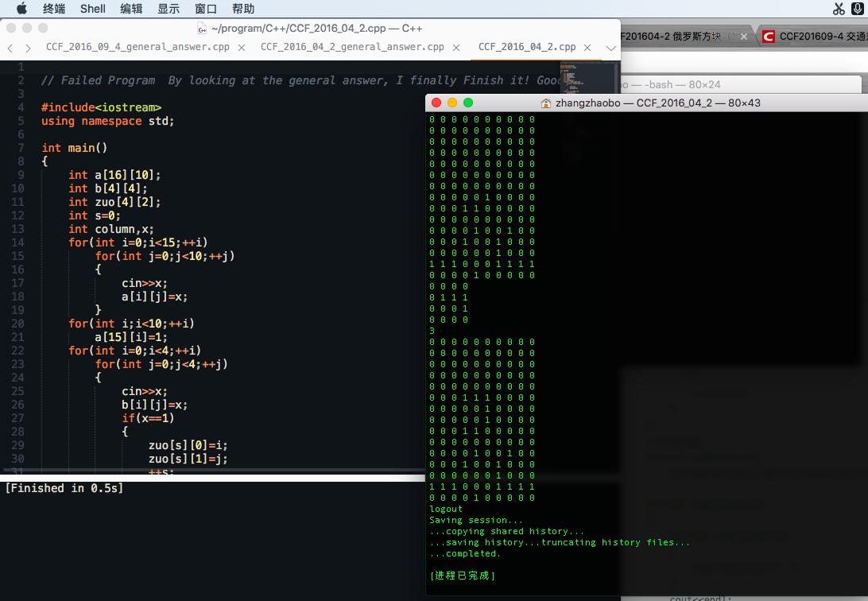Click the comment line Failed Program
868x601 pixels.
pos(302,80)
